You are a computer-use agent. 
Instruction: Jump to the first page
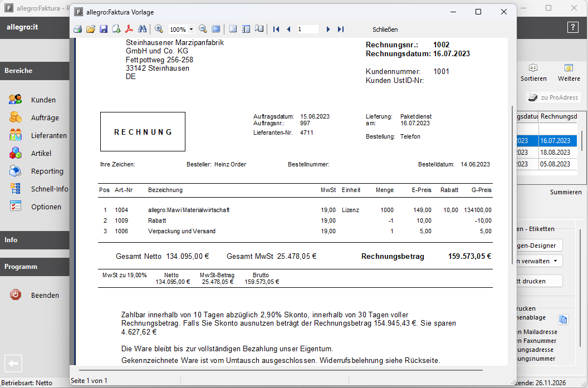[x=276, y=29]
